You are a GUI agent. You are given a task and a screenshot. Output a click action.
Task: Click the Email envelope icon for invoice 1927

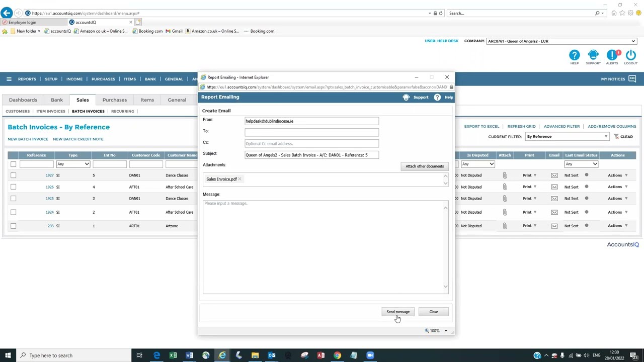[554, 175]
